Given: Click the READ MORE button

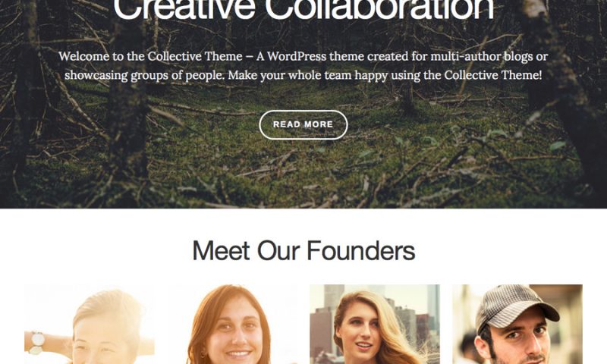Looking at the screenshot, I should pos(303,124).
